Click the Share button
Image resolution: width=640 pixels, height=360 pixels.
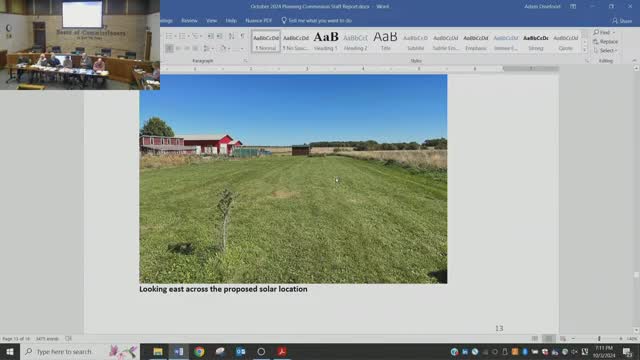[622, 21]
